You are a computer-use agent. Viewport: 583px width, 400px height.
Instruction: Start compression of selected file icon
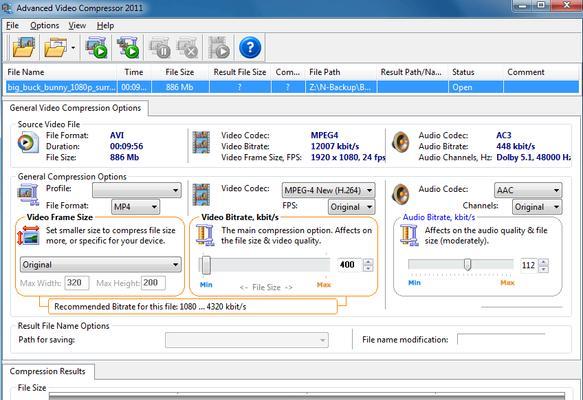click(x=96, y=47)
